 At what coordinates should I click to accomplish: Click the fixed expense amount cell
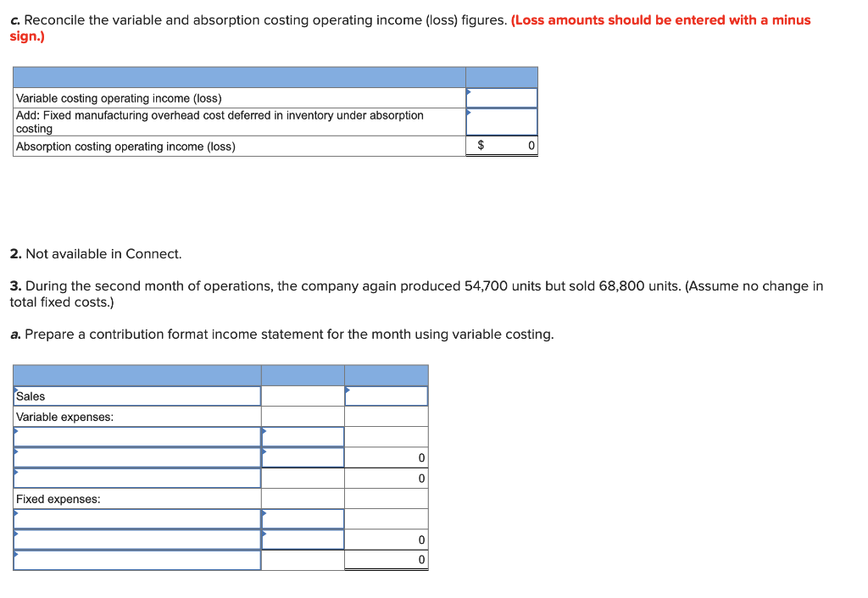302,518
